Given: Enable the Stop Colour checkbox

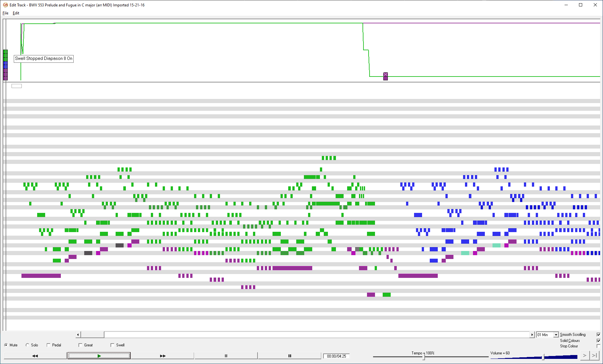Looking at the screenshot, I should pos(599,346).
